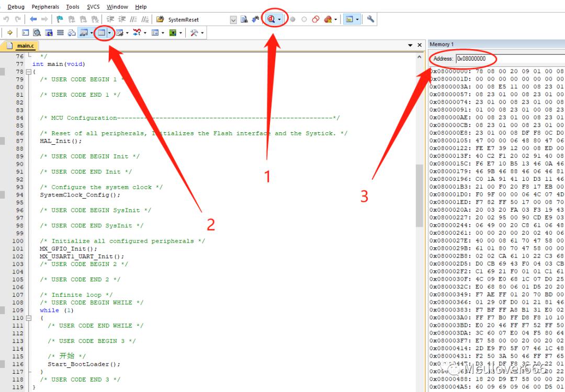Image resolution: width=565 pixels, height=392 pixels.
Task: Start/stop debug session icon
Action: (x=271, y=19)
